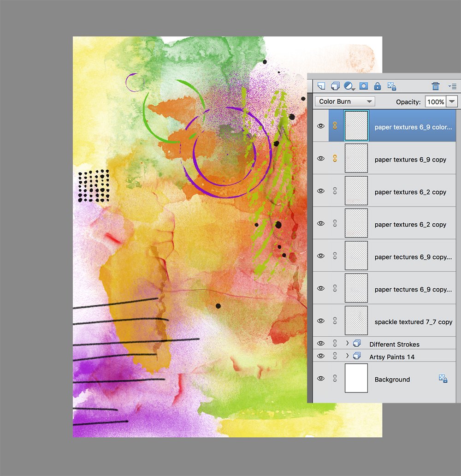461x476 pixels.
Task: Open the fill or adjustment layer menu
Action: pos(349,86)
